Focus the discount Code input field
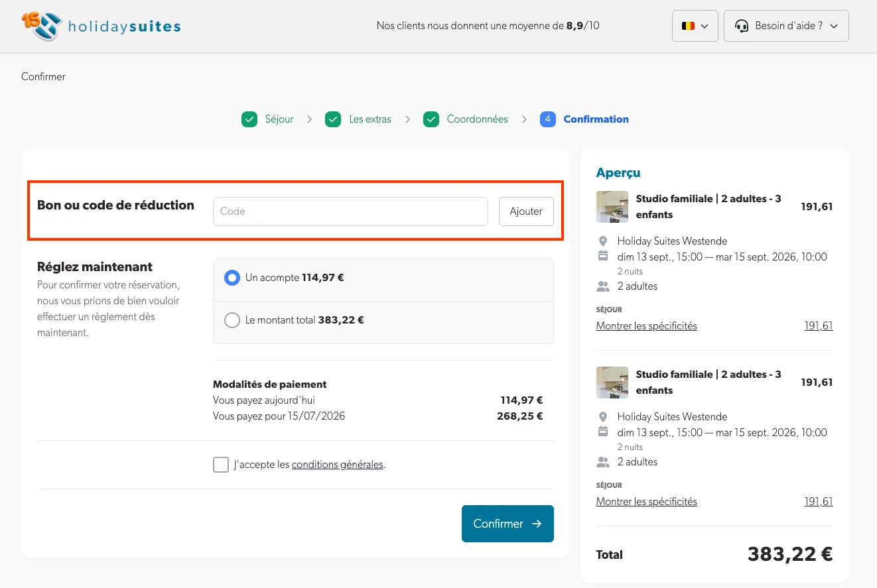 point(350,211)
